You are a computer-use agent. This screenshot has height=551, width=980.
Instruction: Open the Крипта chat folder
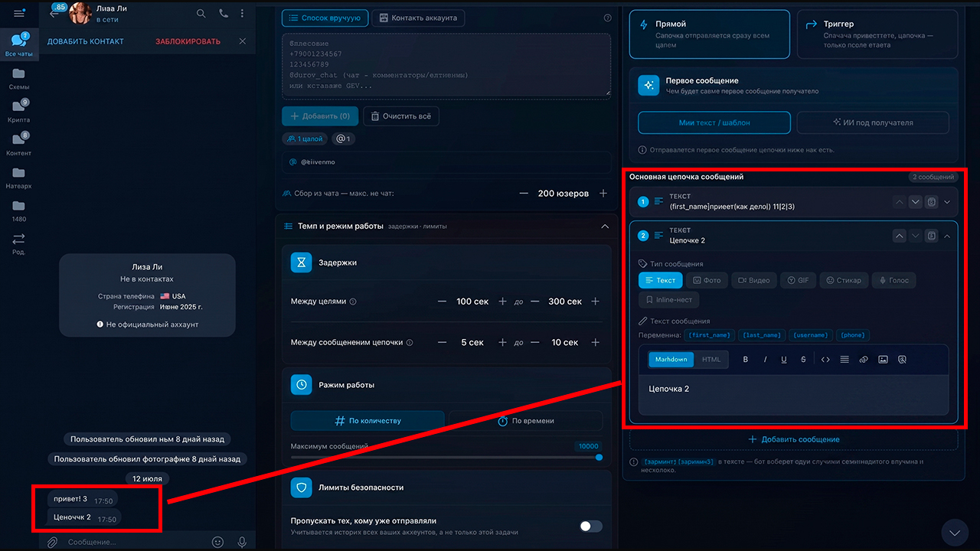tap(19, 111)
